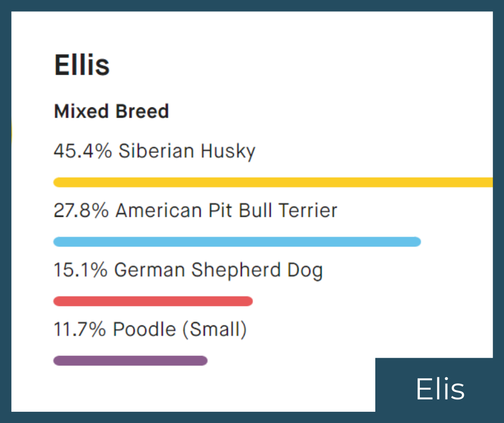
Task: Click the 27.8% percentage value
Action: click(81, 210)
